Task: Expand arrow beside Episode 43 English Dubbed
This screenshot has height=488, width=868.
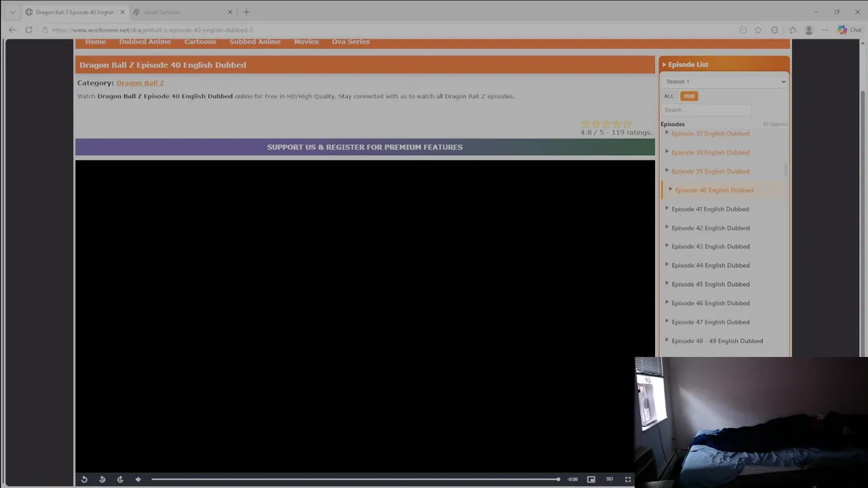Action: 667,246
